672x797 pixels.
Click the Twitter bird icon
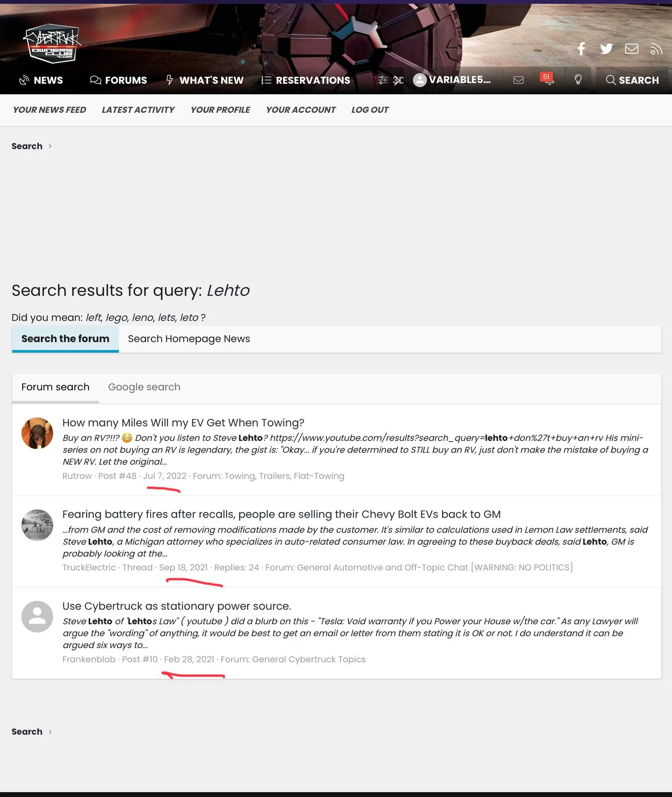(x=606, y=48)
